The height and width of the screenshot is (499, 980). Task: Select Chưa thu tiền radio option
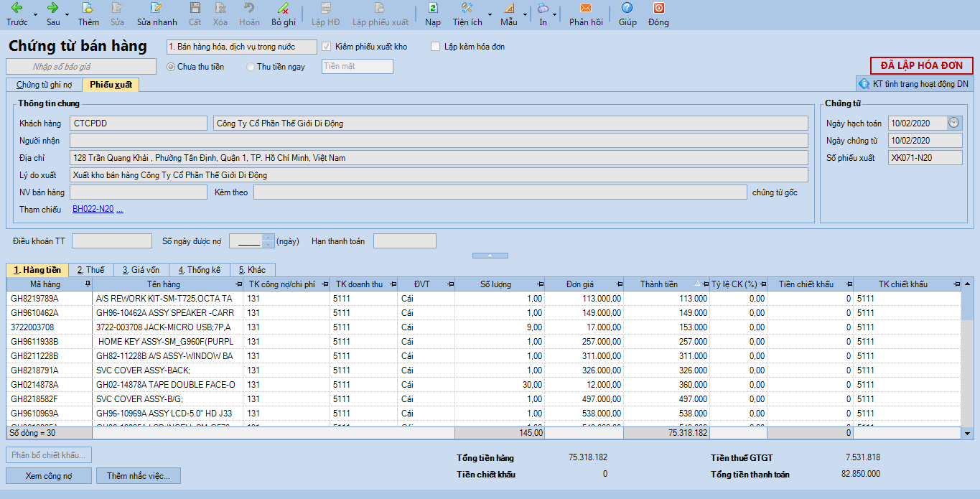(171, 67)
